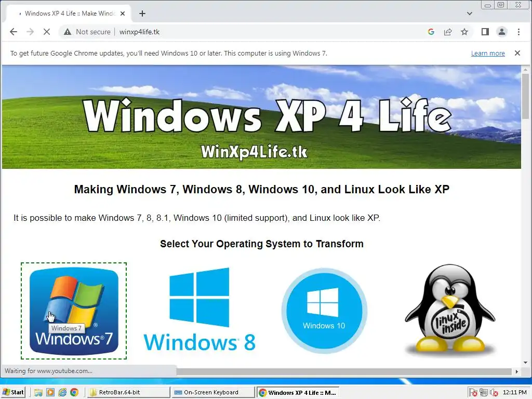This screenshot has width=532, height=399.
Task: Restore down the Chrome window
Action: click(501, 5)
